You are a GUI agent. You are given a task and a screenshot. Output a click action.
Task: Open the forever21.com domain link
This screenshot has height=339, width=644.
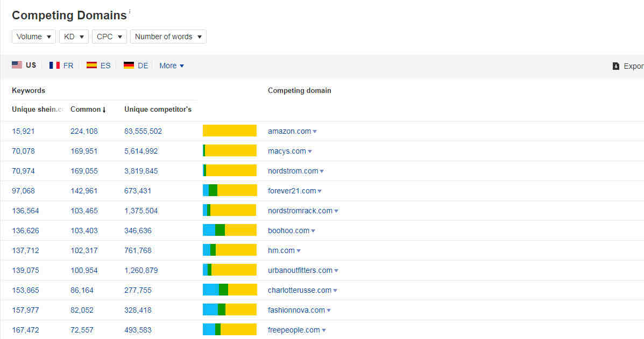(x=292, y=191)
